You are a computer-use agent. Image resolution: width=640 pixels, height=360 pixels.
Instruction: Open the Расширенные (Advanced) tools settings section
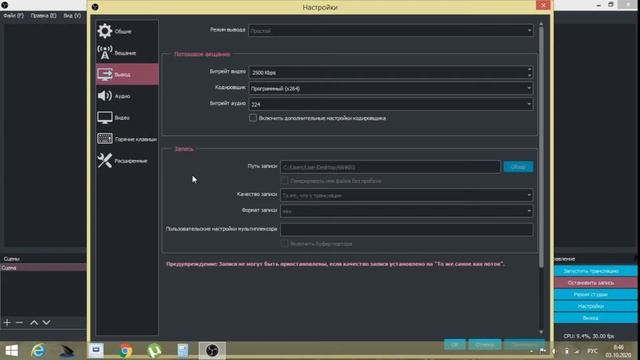127,160
